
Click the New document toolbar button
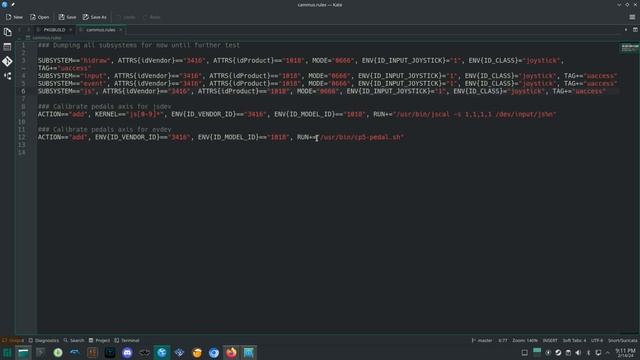(x=14, y=17)
